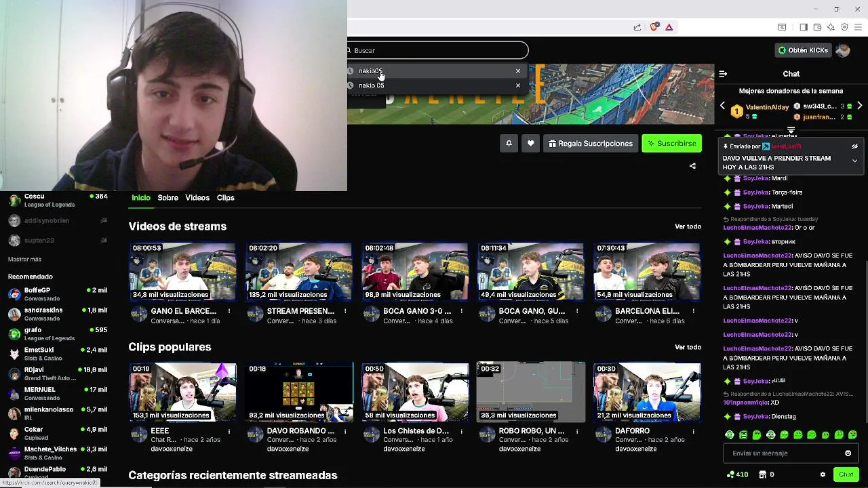Toggle the browser sidebar panel icon

[x=804, y=27]
